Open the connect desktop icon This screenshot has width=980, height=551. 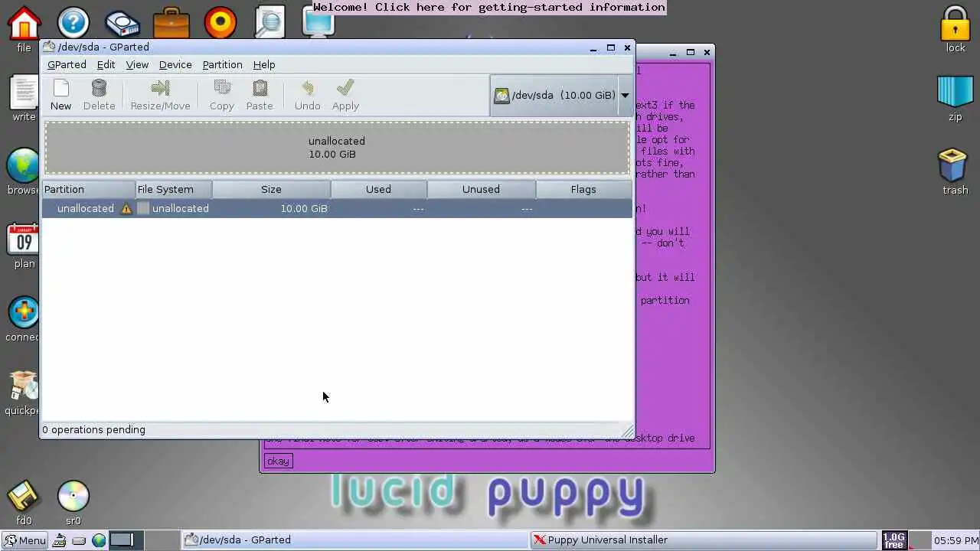tap(24, 312)
